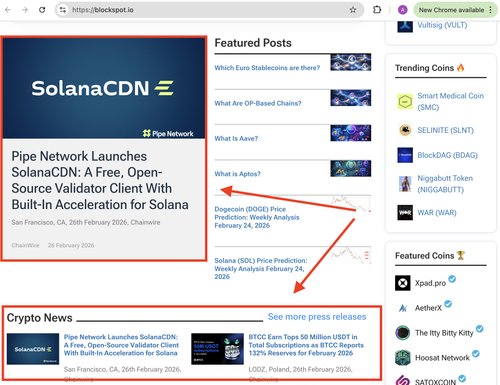The width and height of the screenshot is (500, 385).
Task: Open Which Euro Stablecoins are there? post
Action: 267,68
